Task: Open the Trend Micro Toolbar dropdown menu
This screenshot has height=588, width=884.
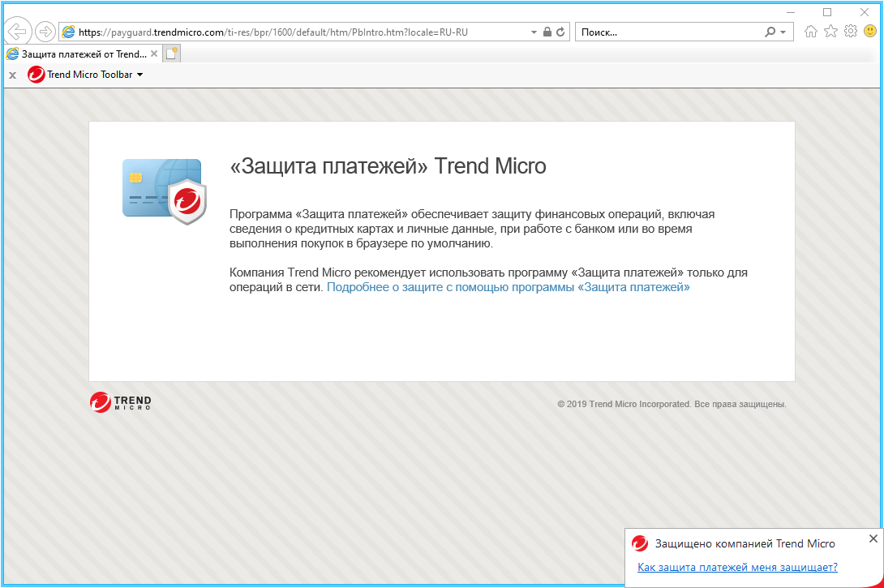Action: (139, 75)
